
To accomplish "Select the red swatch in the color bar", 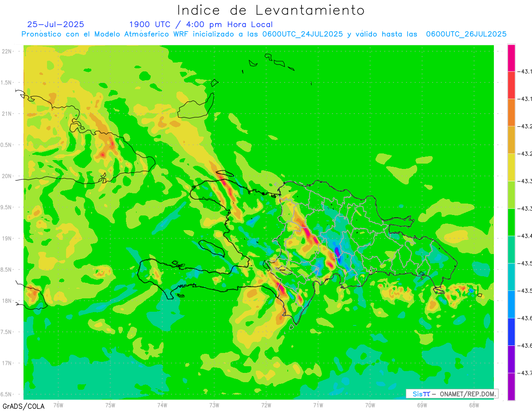I will click(511, 85).
